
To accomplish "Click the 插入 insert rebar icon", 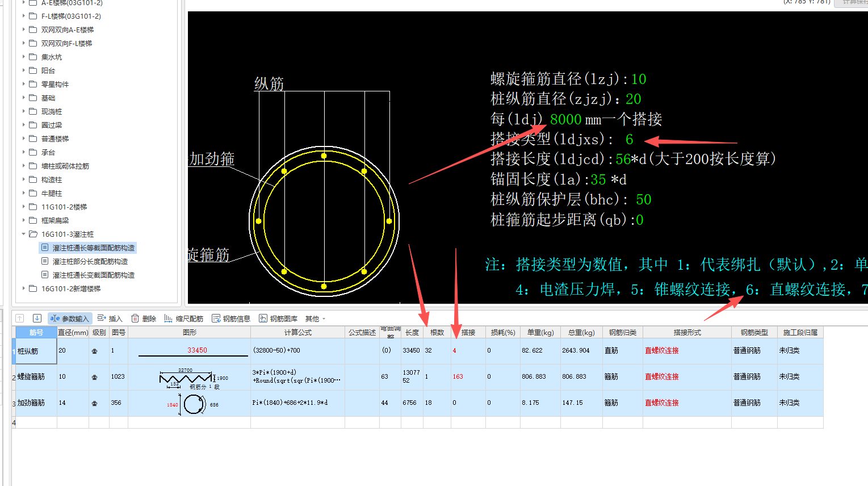I will (110, 318).
